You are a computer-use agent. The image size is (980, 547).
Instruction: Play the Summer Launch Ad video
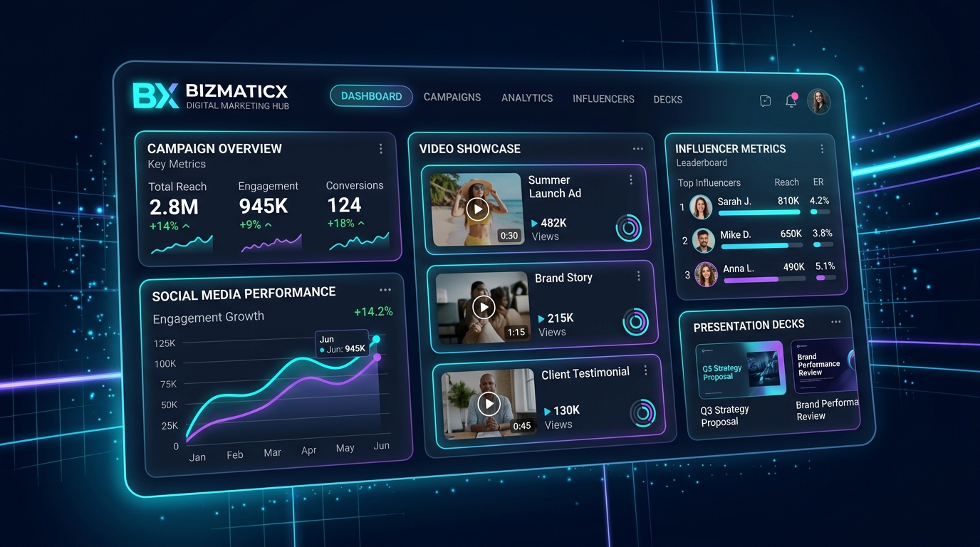pyautogui.click(x=477, y=209)
